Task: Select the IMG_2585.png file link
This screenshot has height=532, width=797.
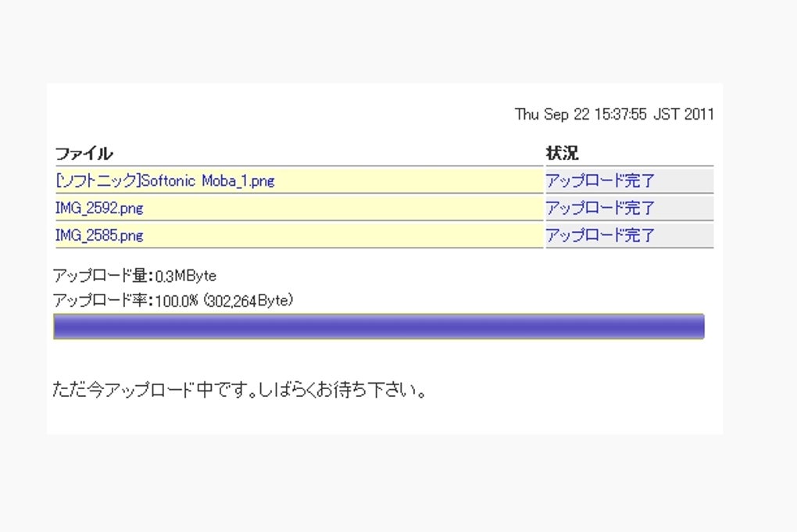Action: [x=99, y=235]
